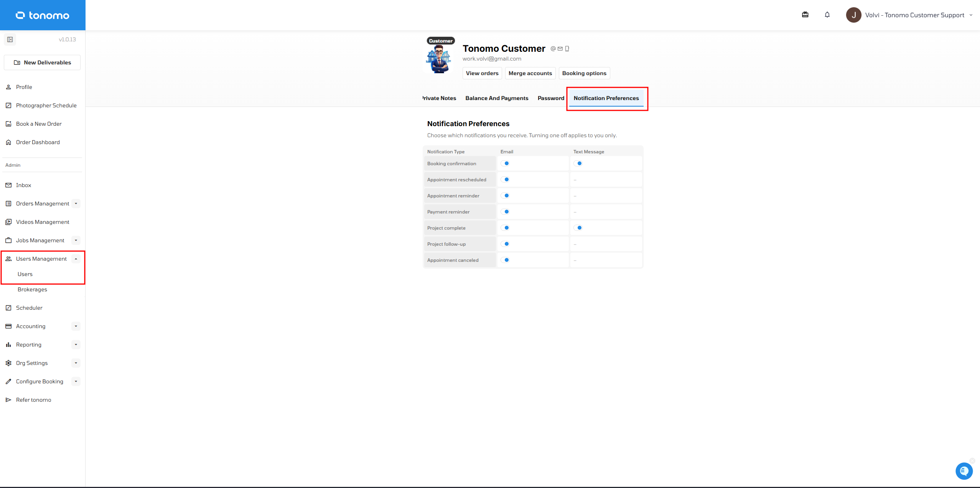The height and width of the screenshot is (488, 980).
Task: Select the Notification Preferences tab
Action: pyautogui.click(x=606, y=98)
